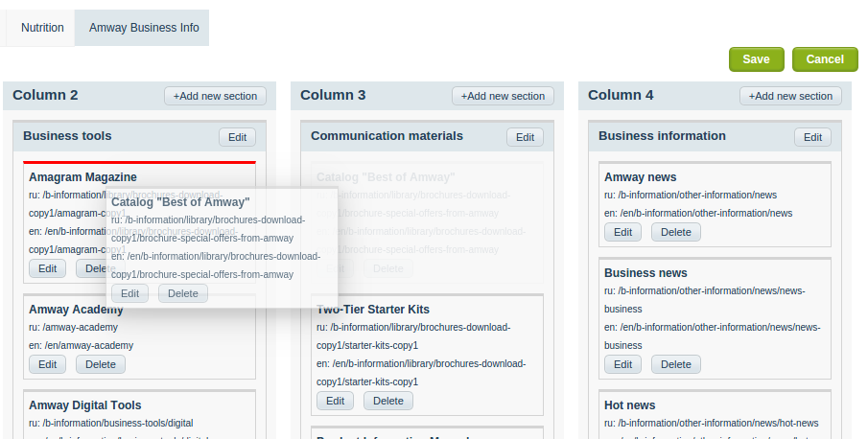The height and width of the screenshot is (439, 868).
Task: Click the dragged Catalog "Best of Amway" title
Action: point(180,202)
